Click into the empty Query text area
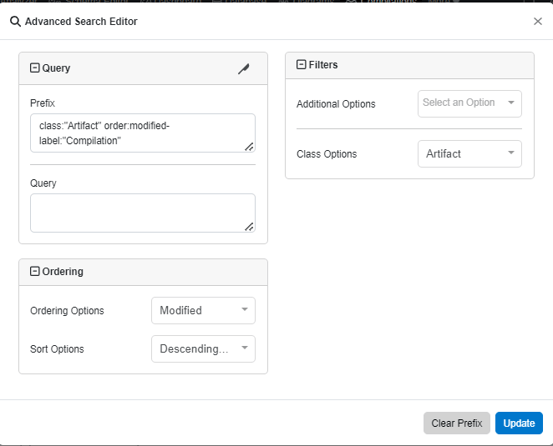Viewport: 553px width, 446px height. point(143,213)
